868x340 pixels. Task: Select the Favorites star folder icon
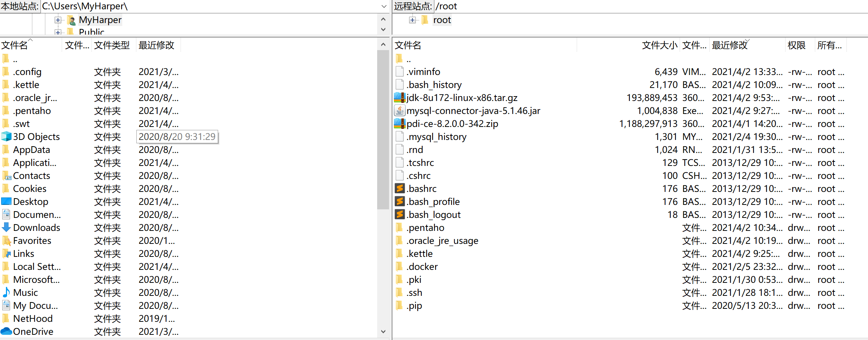(6, 240)
